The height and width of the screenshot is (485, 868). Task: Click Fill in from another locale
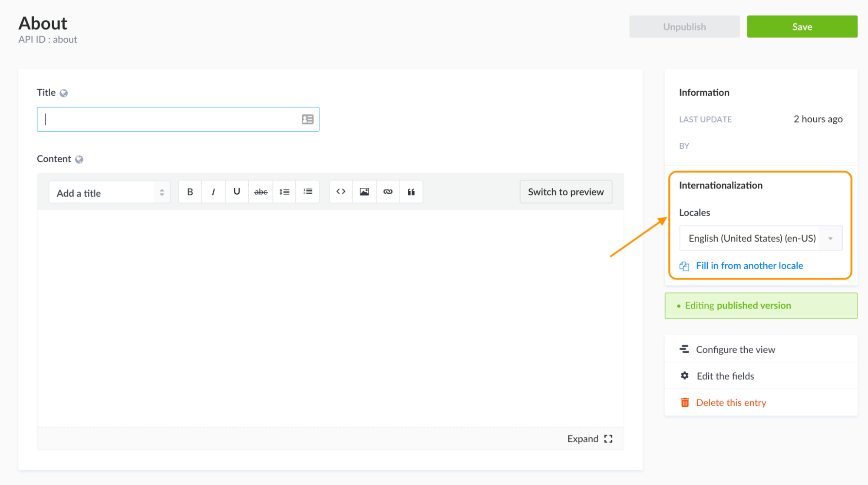[x=749, y=266]
